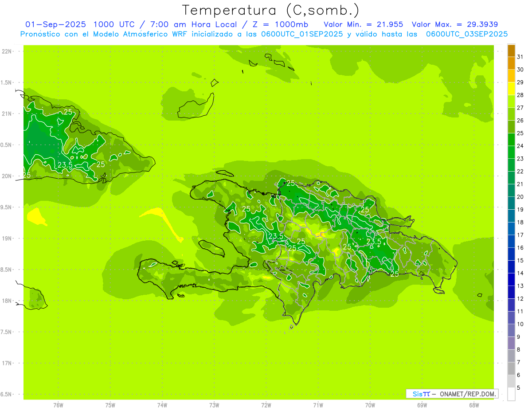Click the '23.5' contour label over Cuba
The width and height of the screenshot is (532, 411).
(x=65, y=165)
